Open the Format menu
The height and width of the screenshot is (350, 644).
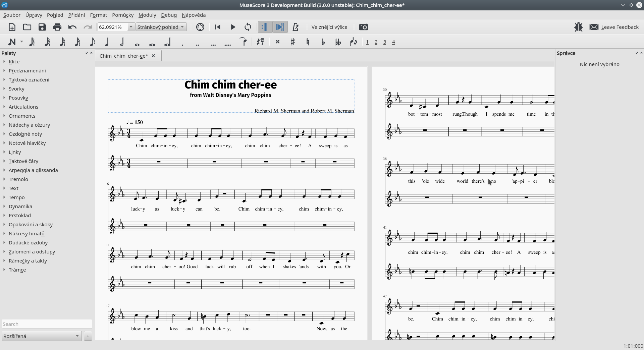click(x=99, y=15)
